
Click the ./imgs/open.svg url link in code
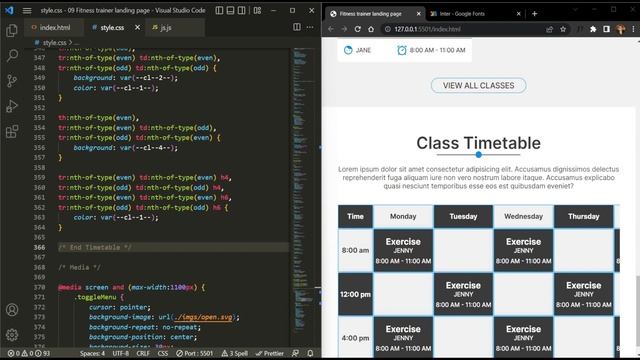coord(203,317)
